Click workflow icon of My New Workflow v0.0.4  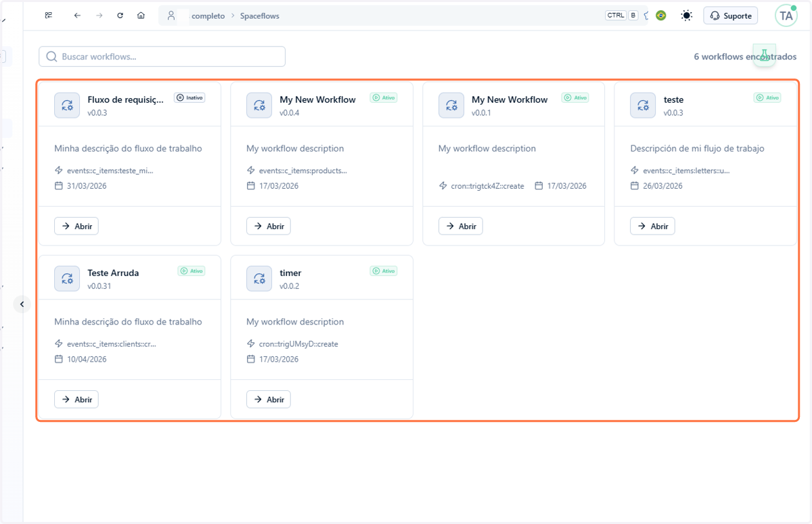[x=259, y=105]
